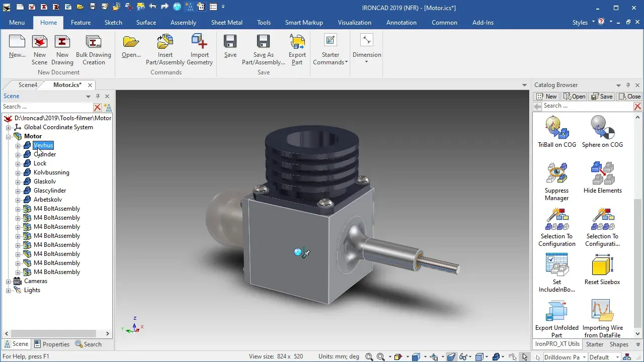644x362 pixels.
Task: Toggle pin on Catalog Browser panel
Action: click(628, 85)
